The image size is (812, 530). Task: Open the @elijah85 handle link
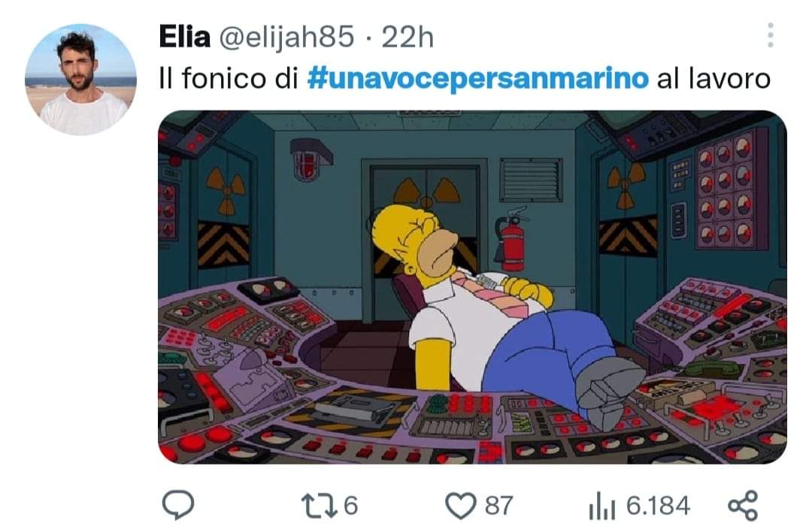coord(286,38)
